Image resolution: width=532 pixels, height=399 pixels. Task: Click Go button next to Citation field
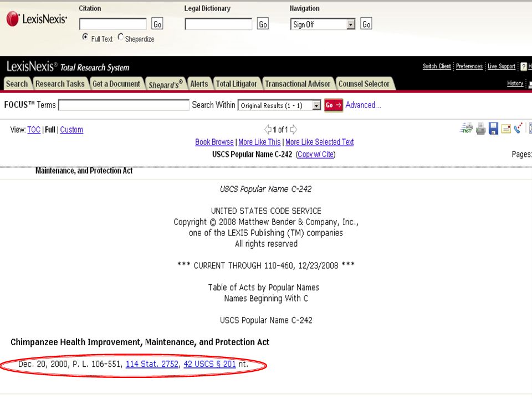tap(157, 24)
